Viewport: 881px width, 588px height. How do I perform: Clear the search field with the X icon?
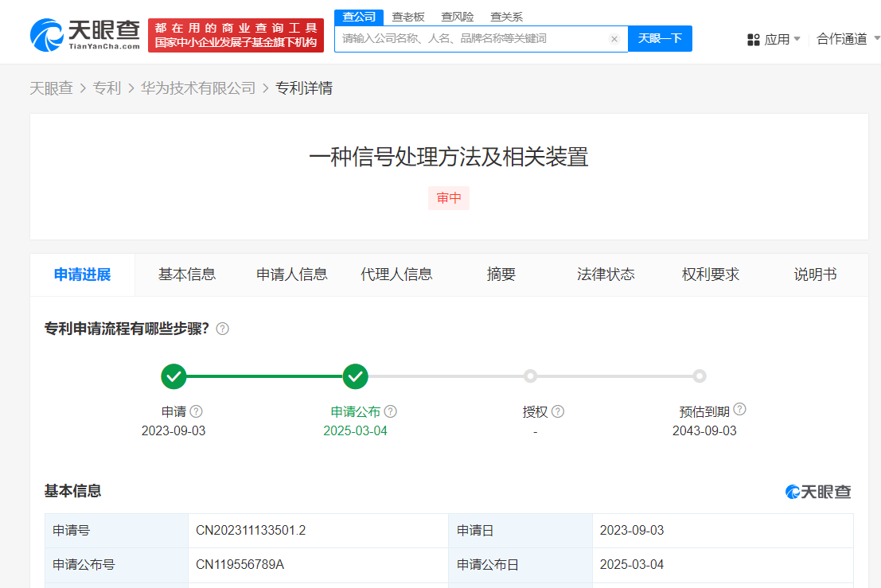tap(614, 39)
